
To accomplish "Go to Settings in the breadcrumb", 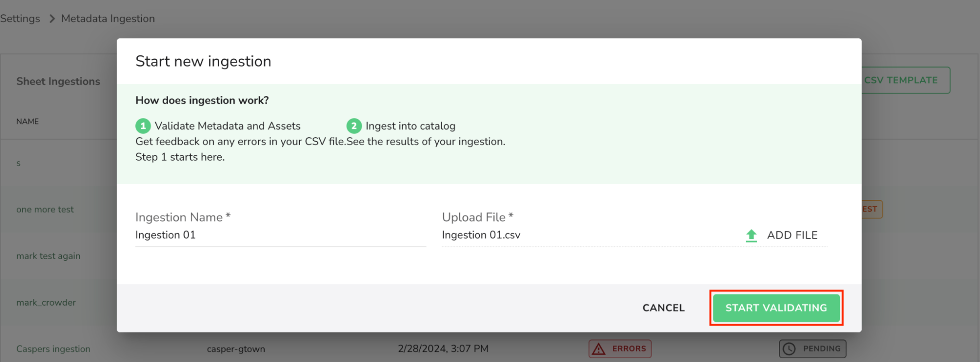I will click(20, 19).
